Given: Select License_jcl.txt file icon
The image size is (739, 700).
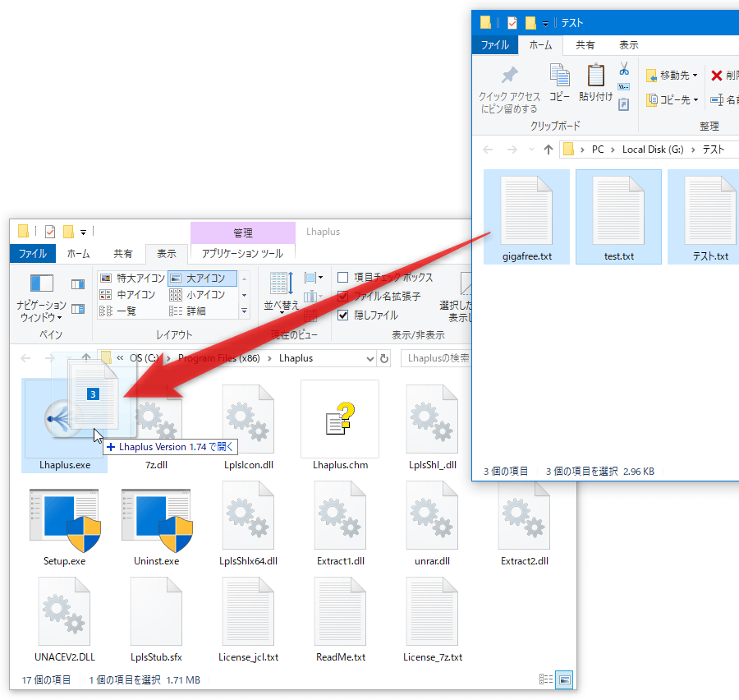Looking at the screenshot, I should (248, 611).
